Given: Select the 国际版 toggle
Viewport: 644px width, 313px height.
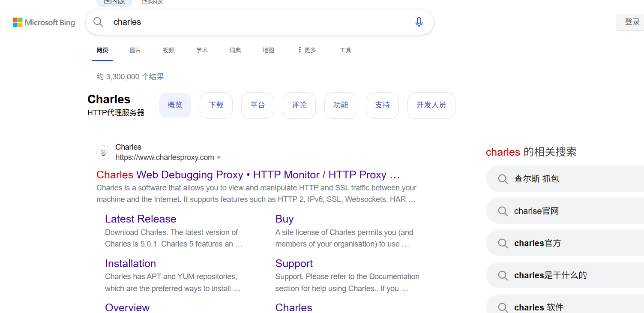Looking at the screenshot, I should 153,3.
